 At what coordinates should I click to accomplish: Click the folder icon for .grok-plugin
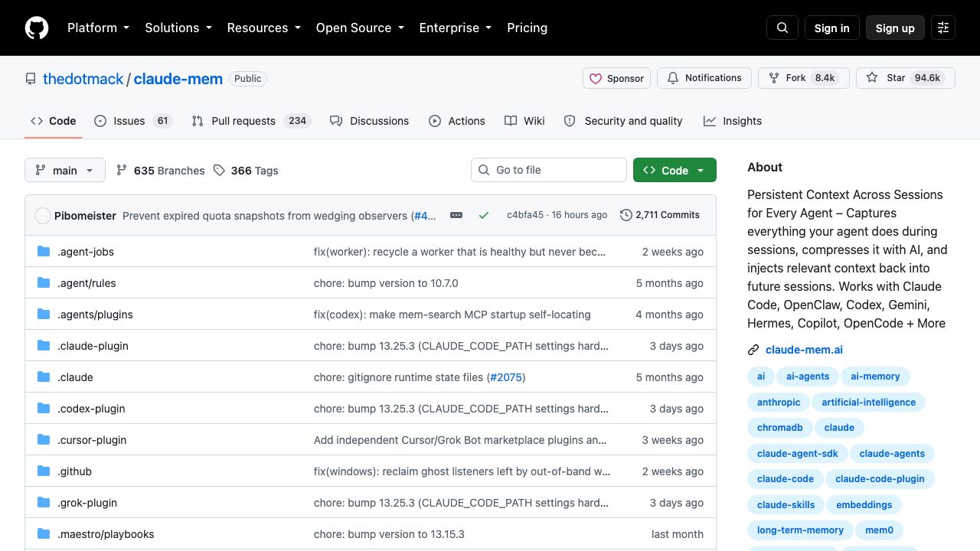pos(44,502)
